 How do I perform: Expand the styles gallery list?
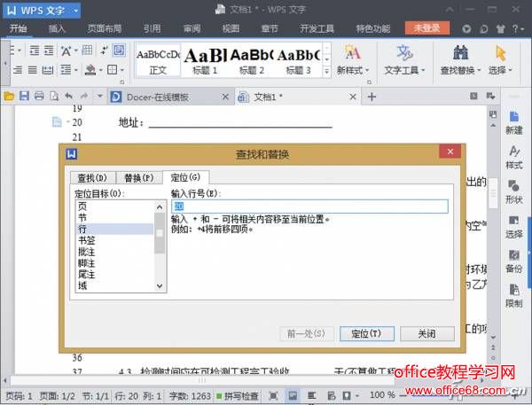click(326, 71)
